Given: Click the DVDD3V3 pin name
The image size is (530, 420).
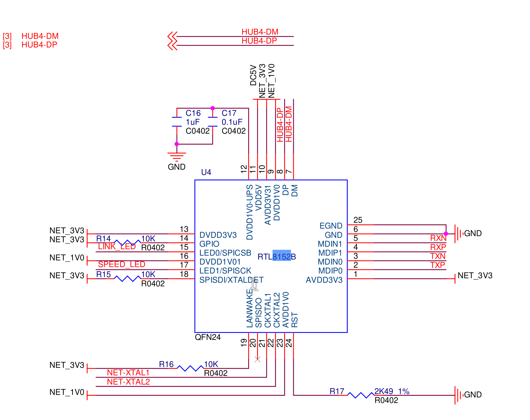Looking at the screenshot, I should pos(218,235).
